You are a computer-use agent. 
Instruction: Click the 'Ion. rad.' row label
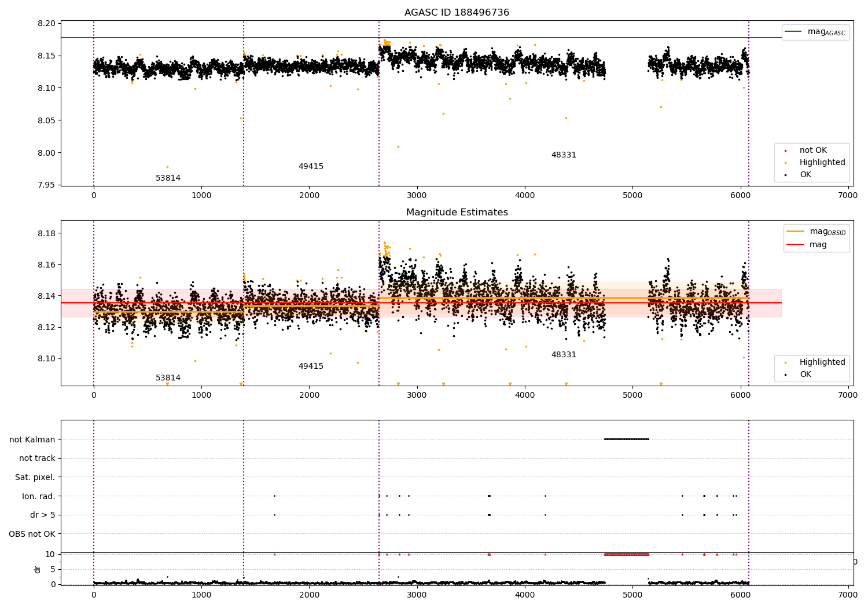click(39, 496)
